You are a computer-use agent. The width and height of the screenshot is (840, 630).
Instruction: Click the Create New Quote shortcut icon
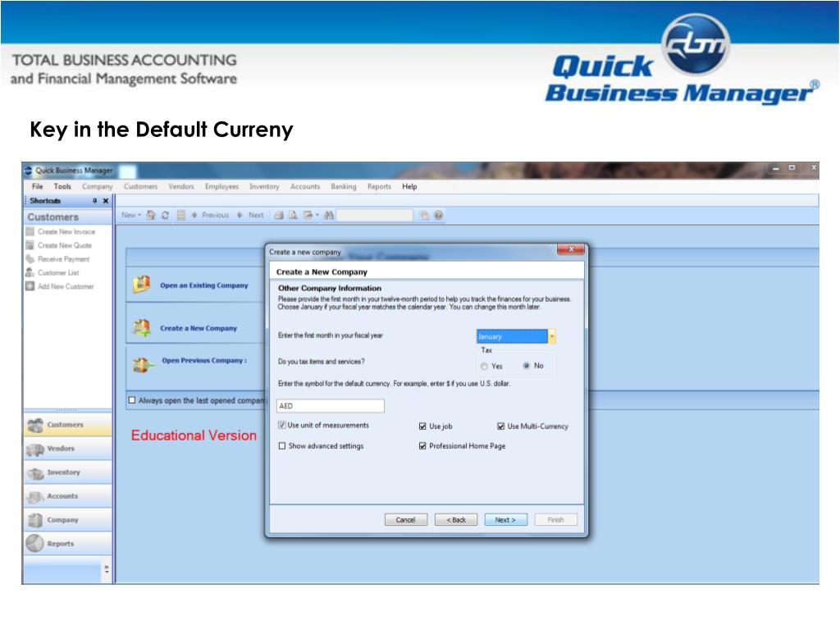[30, 245]
